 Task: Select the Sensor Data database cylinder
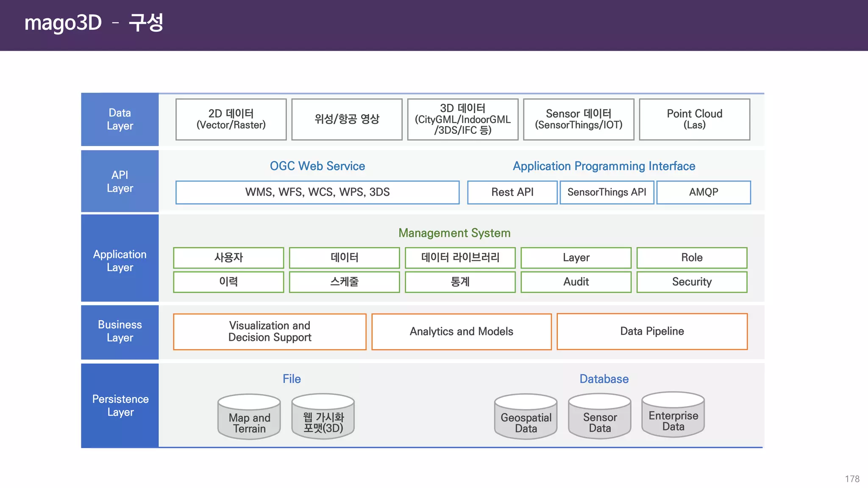600,417
